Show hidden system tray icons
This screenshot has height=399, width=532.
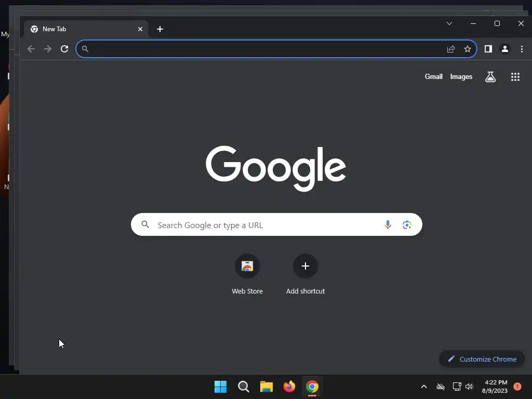point(424,387)
